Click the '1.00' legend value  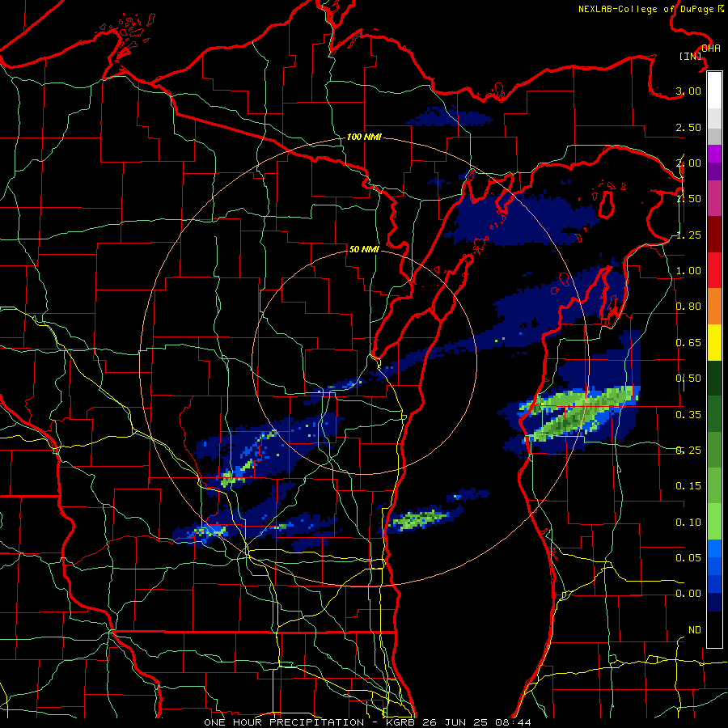coord(688,271)
